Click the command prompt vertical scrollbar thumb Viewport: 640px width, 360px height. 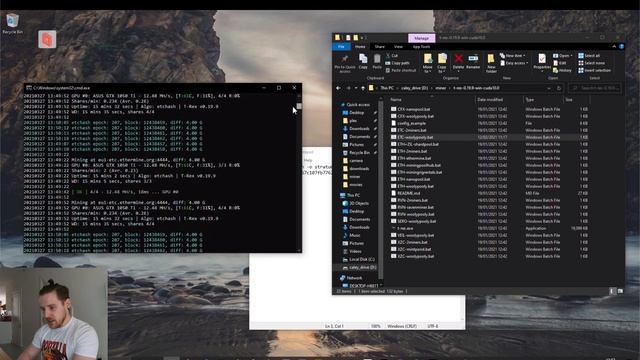click(x=299, y=106)
